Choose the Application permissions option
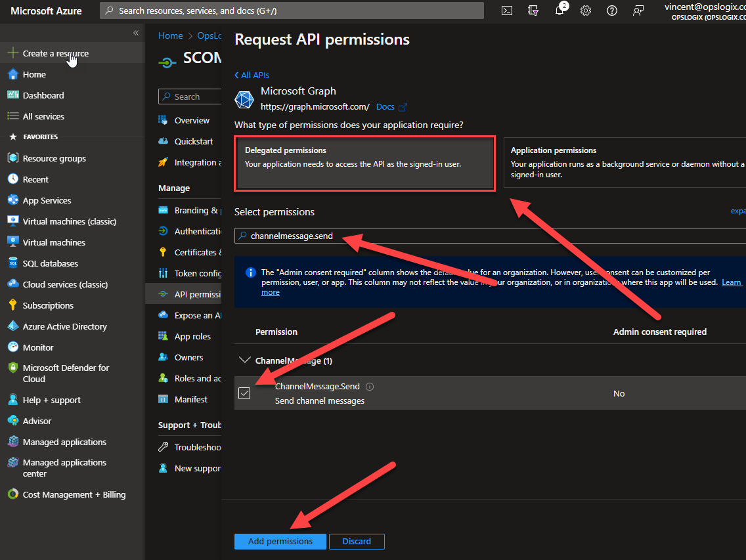Screen dimensions: 746x560 point(624,163)
